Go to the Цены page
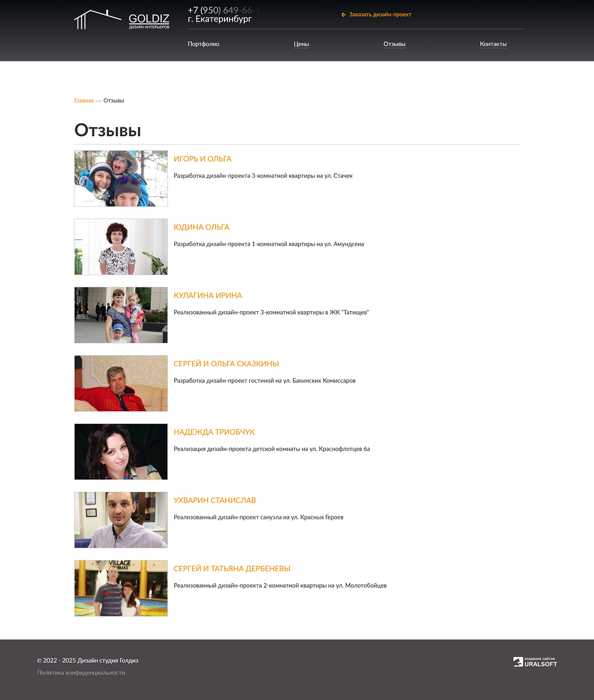 [301, 44]
